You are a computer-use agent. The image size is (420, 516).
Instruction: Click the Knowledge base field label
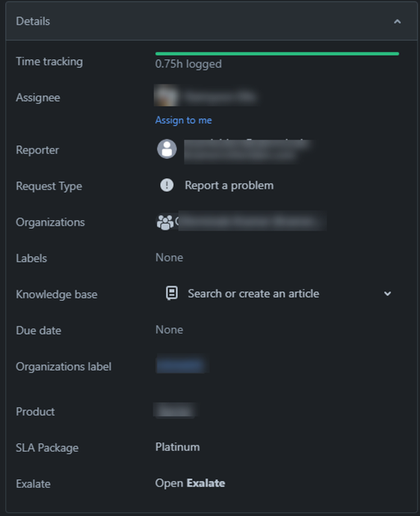[x=57, y=295]
